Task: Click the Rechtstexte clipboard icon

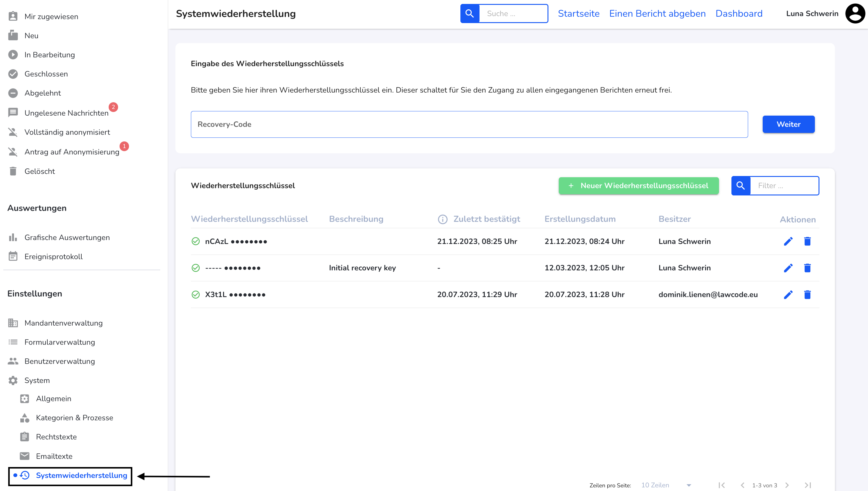Action: [x=25, y=437]
